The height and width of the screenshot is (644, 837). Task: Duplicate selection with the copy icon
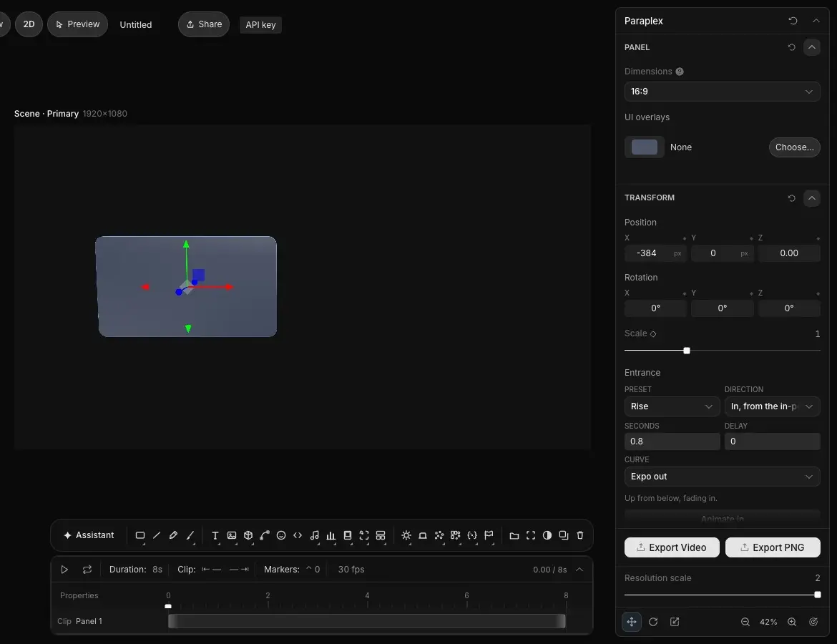click(x=564, y=535)
